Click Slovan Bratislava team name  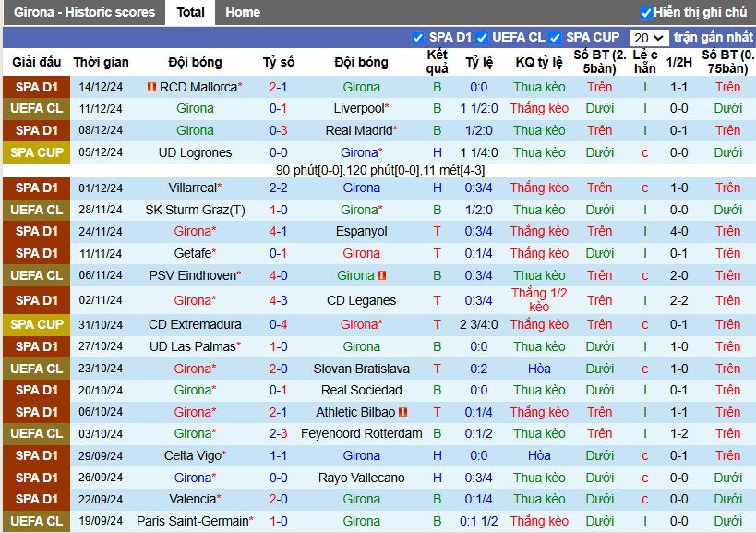click(x=361, y=369)
